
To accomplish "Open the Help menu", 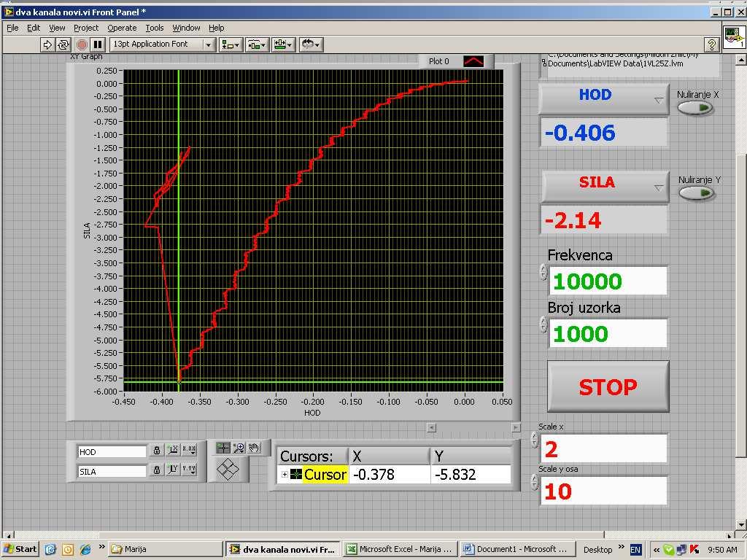I will click(x=216, y=28).
